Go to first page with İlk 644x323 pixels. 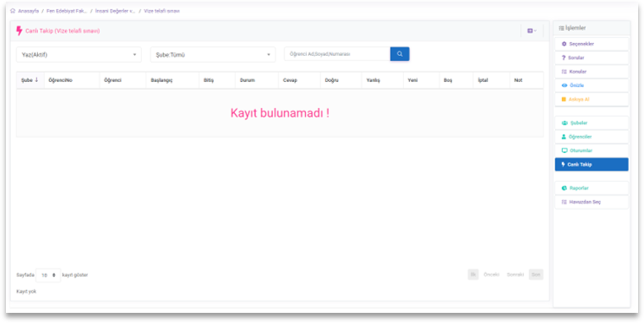click(473, 275)
